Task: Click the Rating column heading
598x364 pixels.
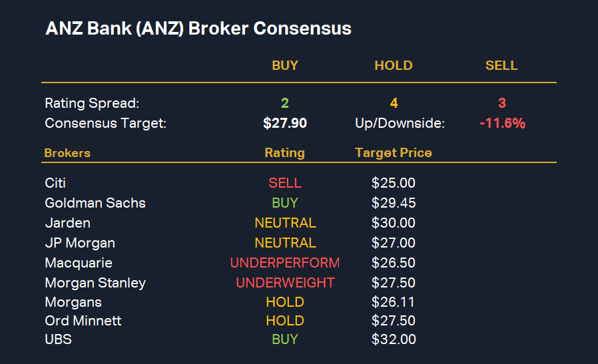Action: (284, 153)
